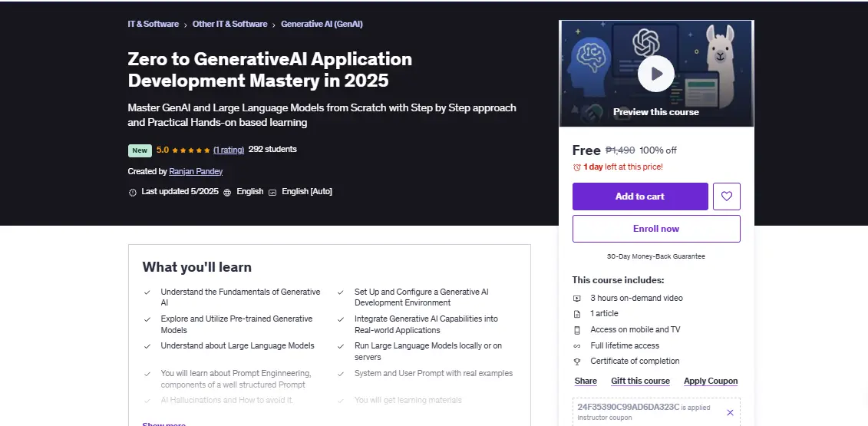Screen dimensions: 868x426
Task: Click the coupon code 24F35390C99AD6DA323C
Action: [x=628, y=407]
